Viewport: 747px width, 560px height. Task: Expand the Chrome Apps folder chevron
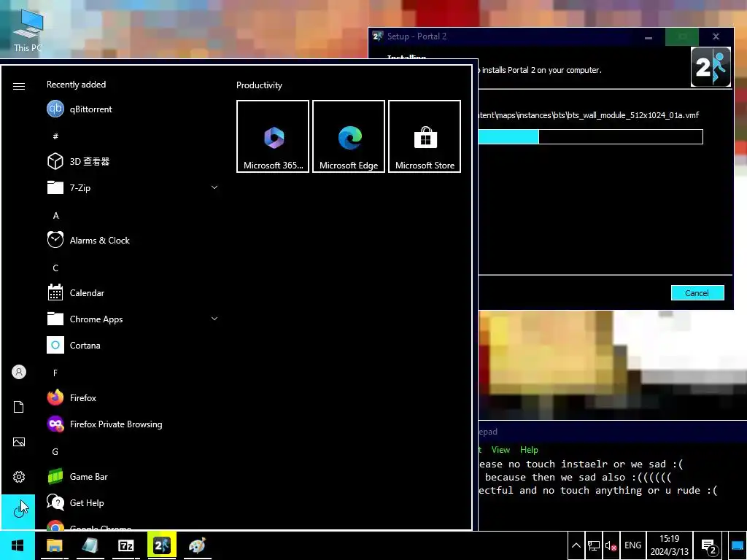point(214,319)
